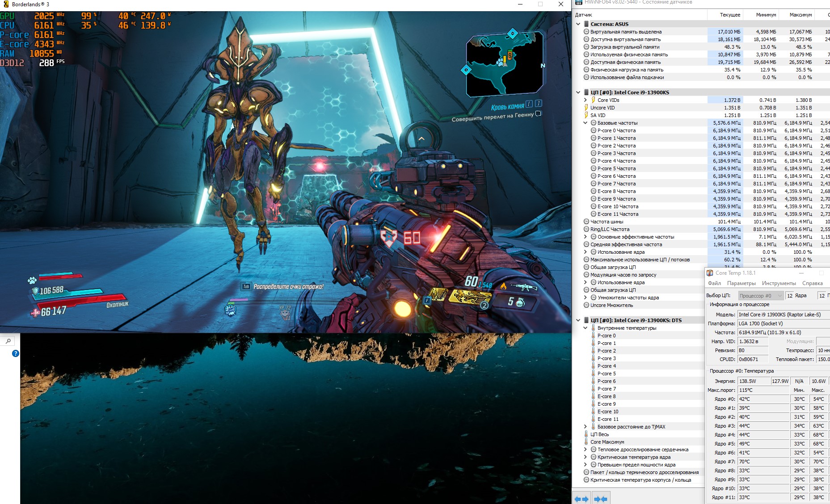The height and width of the screenshot is (504, 830).
Task: Click the Текущее column header in HWiNFO
Action: 725,15
